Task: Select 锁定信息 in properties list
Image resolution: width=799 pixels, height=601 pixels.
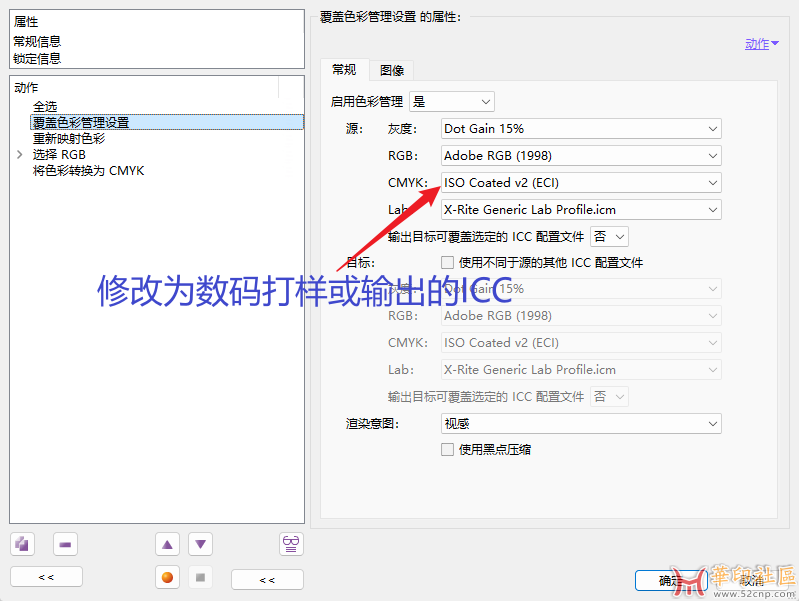Action: click(x=37, y=58)
